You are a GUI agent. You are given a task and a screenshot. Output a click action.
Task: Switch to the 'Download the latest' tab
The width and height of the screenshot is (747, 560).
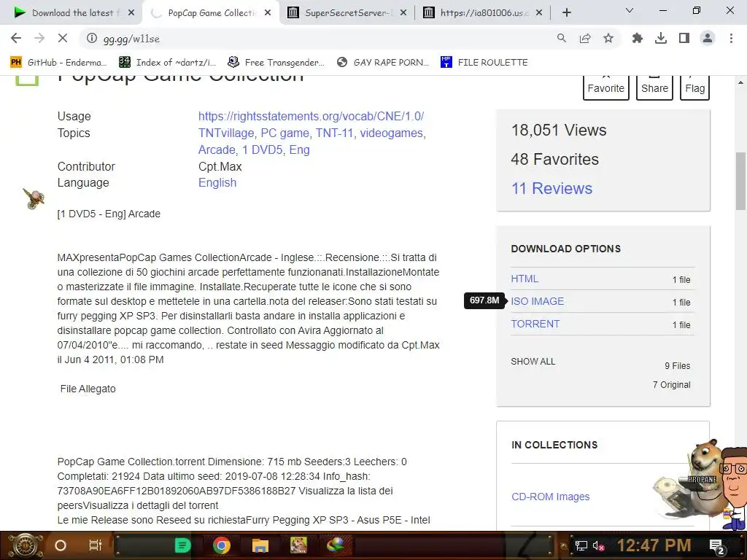coord(71,13)
